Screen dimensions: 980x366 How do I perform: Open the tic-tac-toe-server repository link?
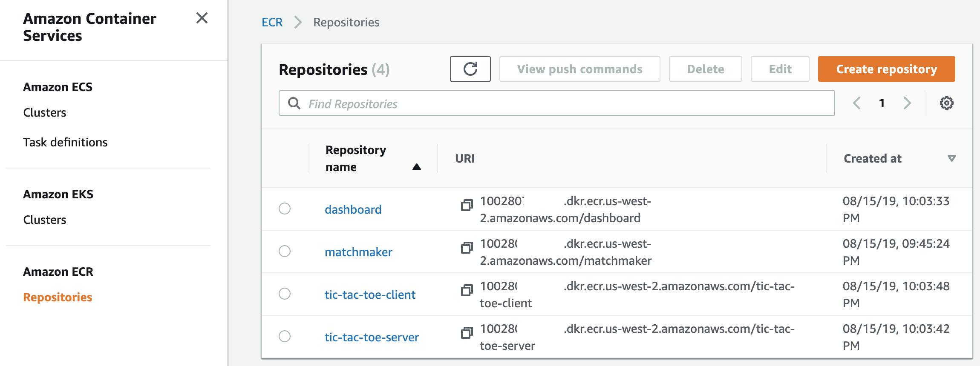(x=372, y=337)
